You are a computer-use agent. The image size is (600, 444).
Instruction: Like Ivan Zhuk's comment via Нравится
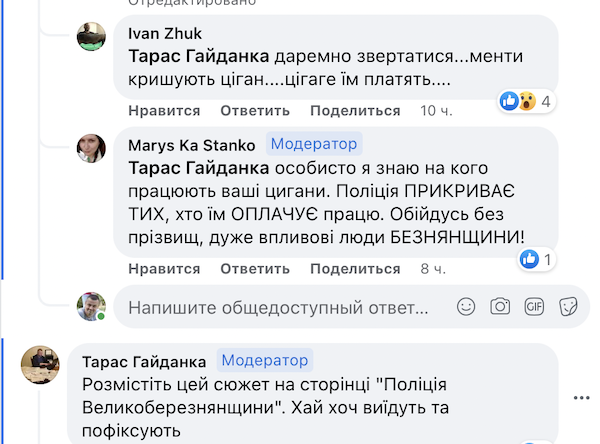[x=164, y=110]
